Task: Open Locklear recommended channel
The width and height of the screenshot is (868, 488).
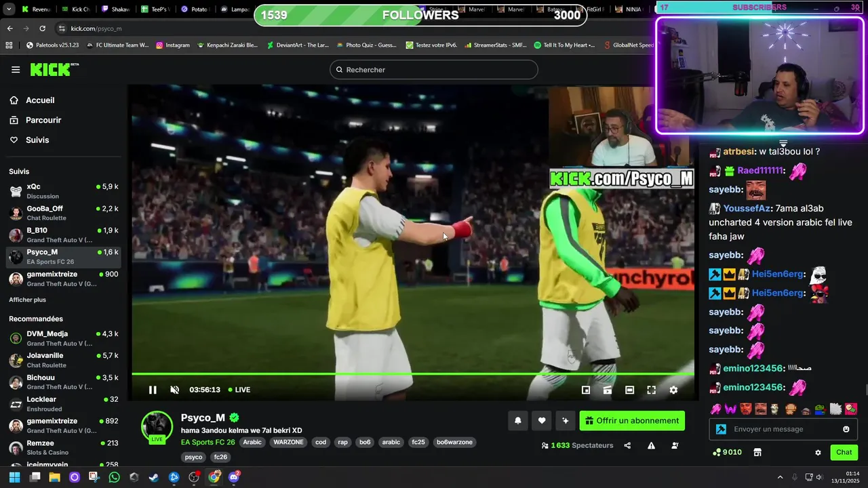Action: coord(64,403)
